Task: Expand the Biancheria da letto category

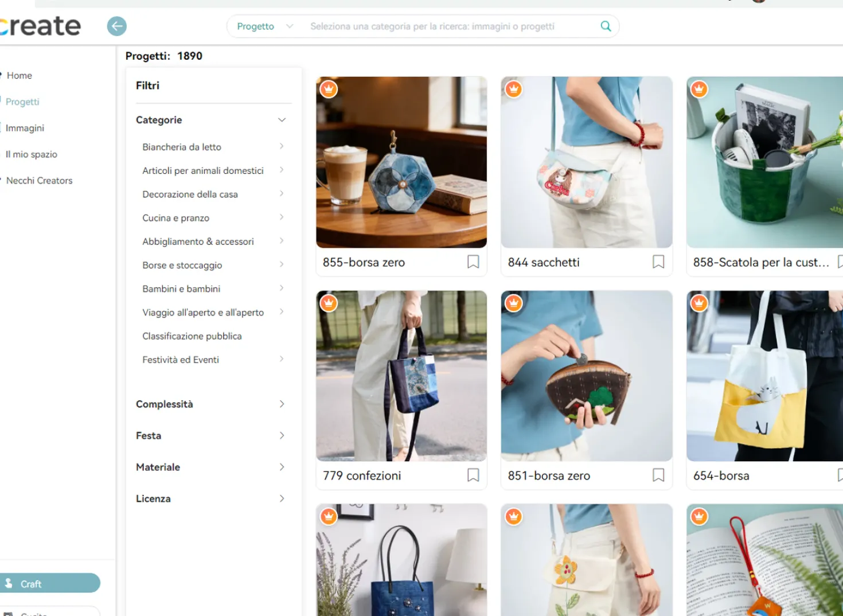Action: coord(282,146)
